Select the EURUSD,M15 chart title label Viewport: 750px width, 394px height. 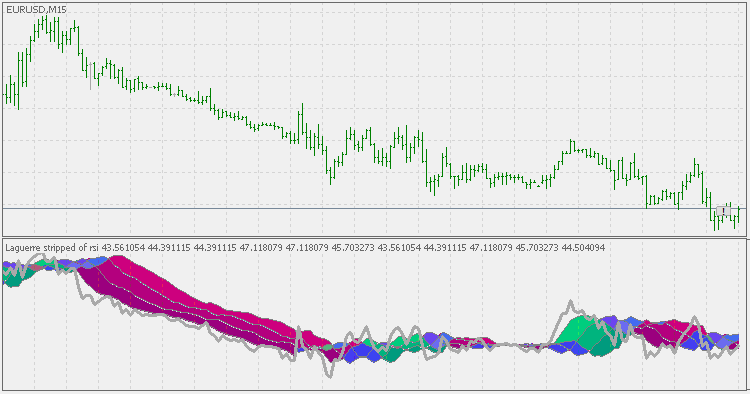36,10
